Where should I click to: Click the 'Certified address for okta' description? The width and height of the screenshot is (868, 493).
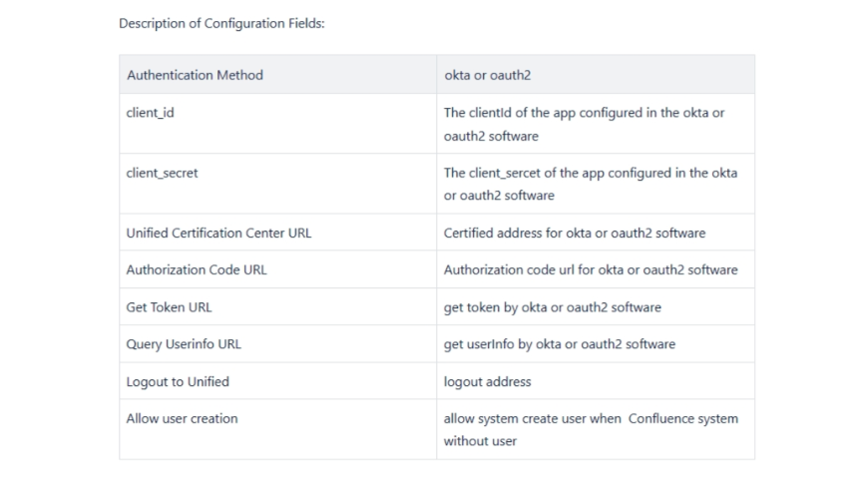pyautogui.click(x=574, y=233)
